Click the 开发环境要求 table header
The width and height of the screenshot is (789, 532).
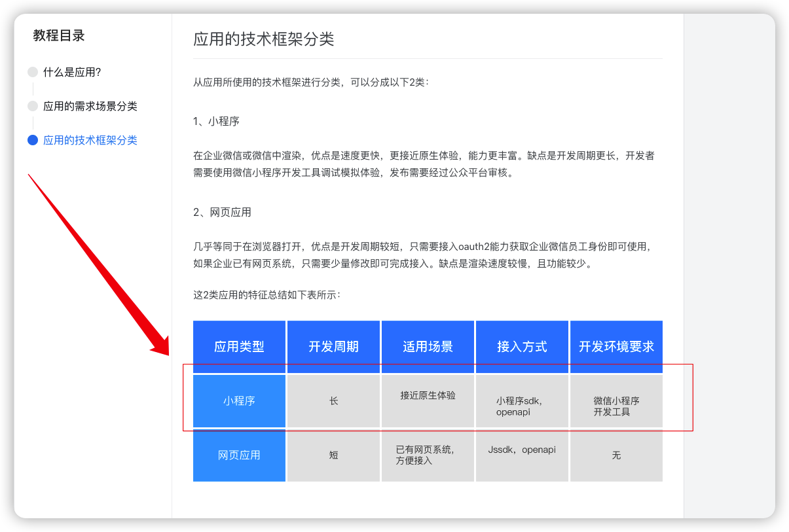[616, 347]
